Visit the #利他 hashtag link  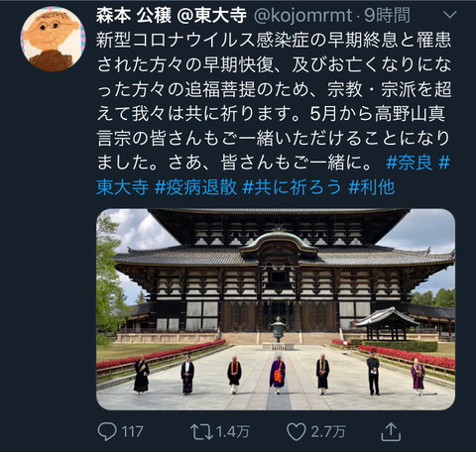pyautogui.click(x=372, y=187)
